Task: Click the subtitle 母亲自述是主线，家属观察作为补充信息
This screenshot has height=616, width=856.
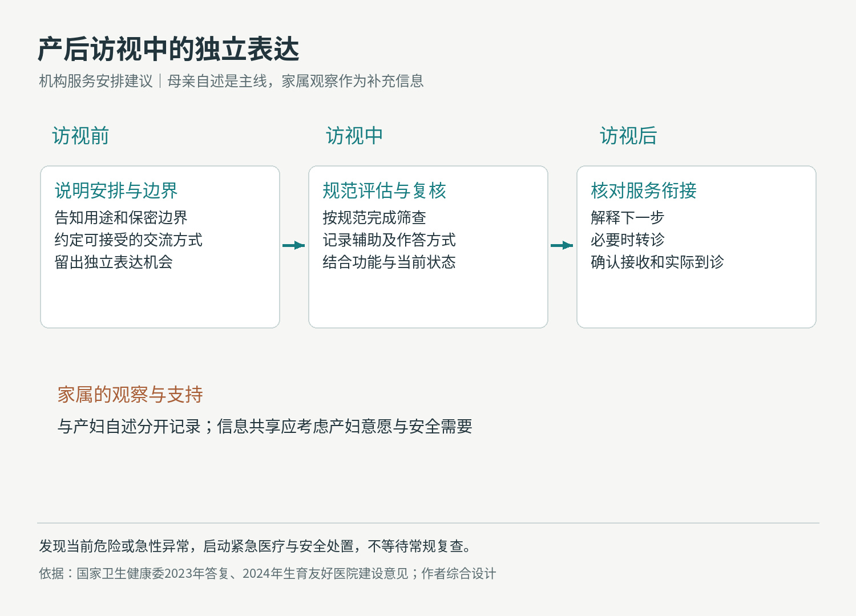Action: pos(296,81)
